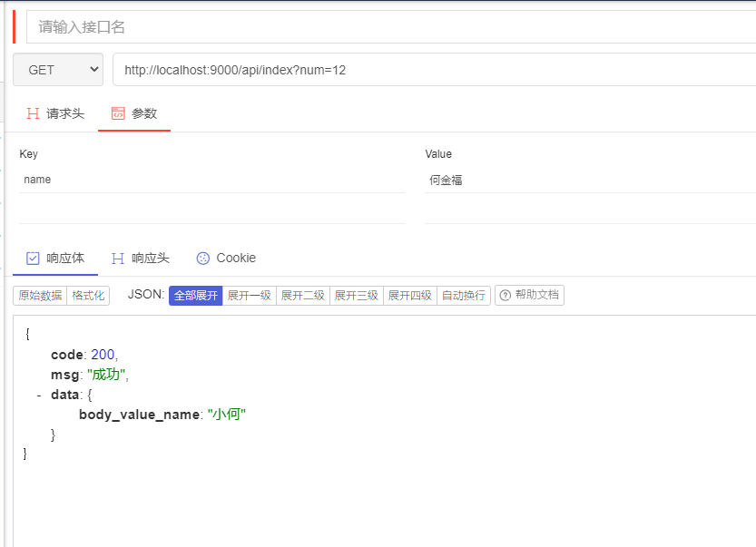Click the interface name input field
Image resolution: width=756 pixels, height=547 pixels.
pos(391,27)
